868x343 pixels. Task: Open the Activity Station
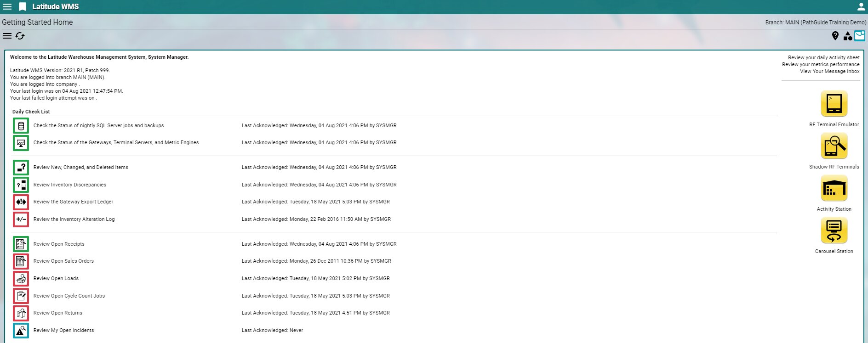point(834,188)
